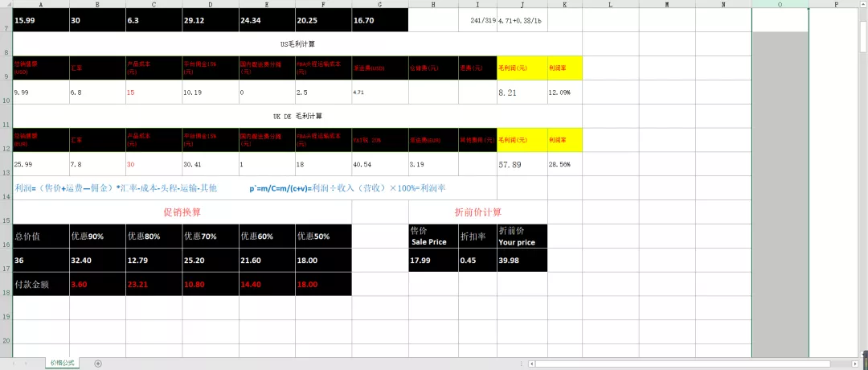Select the exchange rate cell 6.8
The width and height of the screenshot is (868, 370).
(x=97, y=92)
